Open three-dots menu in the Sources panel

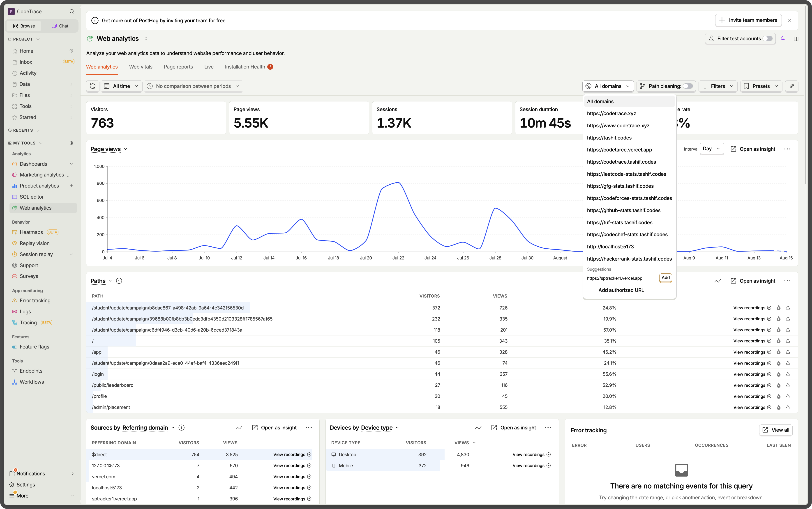[309, 428]
